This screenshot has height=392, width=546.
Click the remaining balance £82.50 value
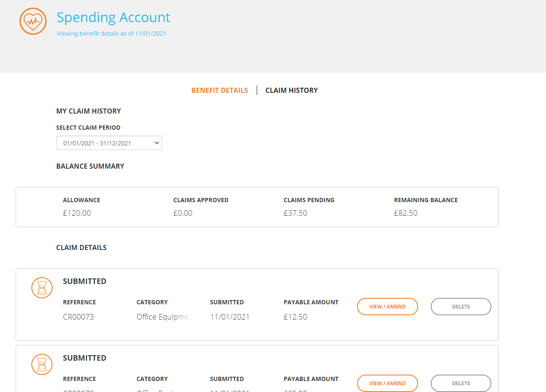coord(406,213)
